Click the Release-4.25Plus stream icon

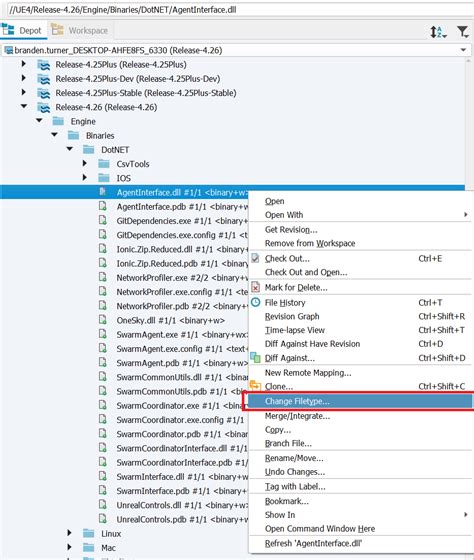(x=44, y=65)
